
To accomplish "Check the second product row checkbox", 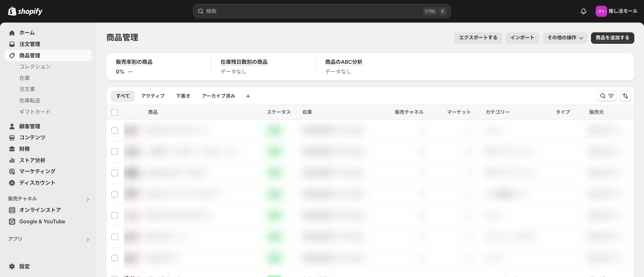I will (115, 151).
